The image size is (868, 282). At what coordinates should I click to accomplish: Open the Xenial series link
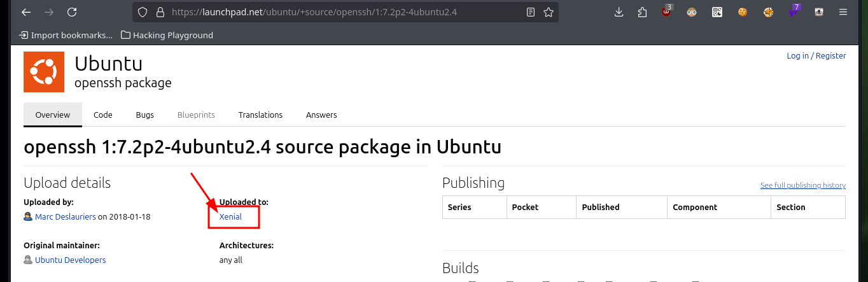pyautogui.click(x=230, y=216)
